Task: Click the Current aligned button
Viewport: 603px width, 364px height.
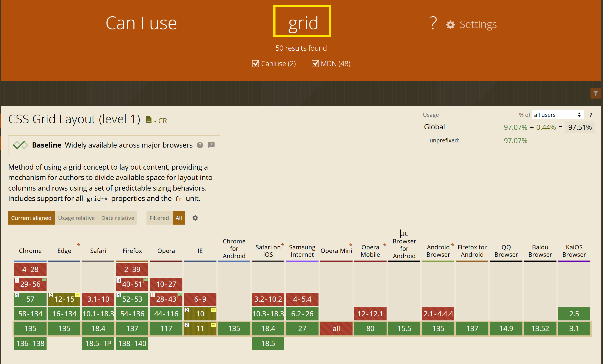Action: pos(31,218)
